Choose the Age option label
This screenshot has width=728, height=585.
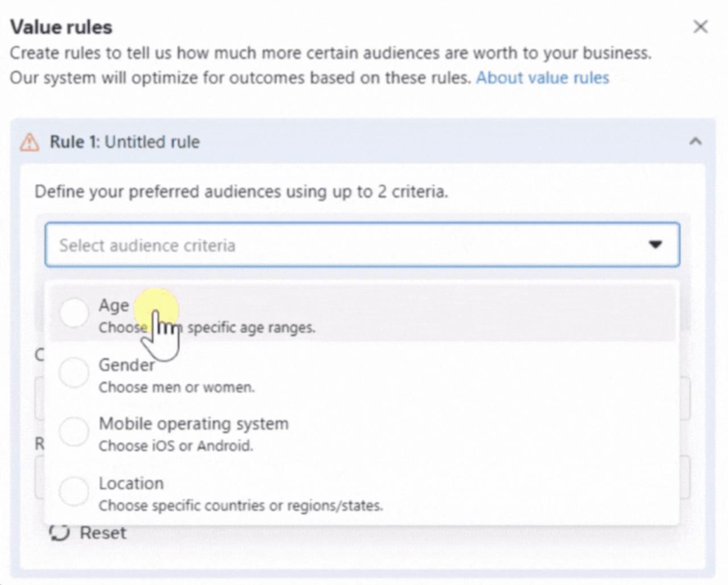click(x=114, y=305)
